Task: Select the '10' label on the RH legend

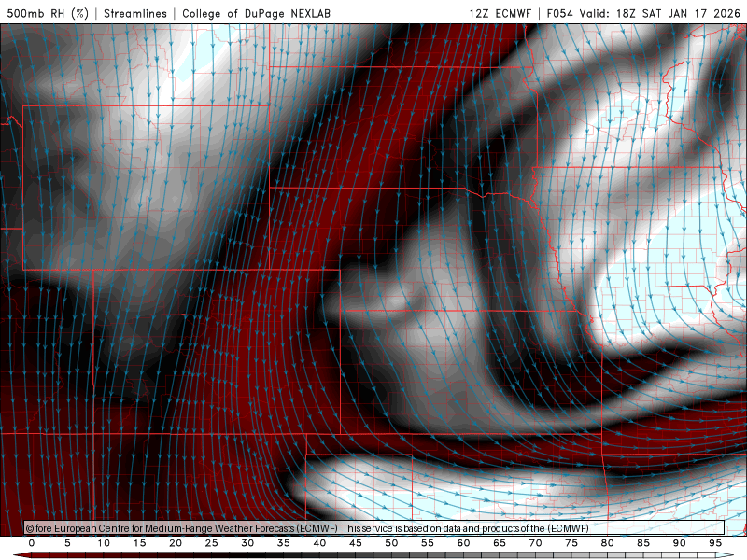Action: [104, 543]
